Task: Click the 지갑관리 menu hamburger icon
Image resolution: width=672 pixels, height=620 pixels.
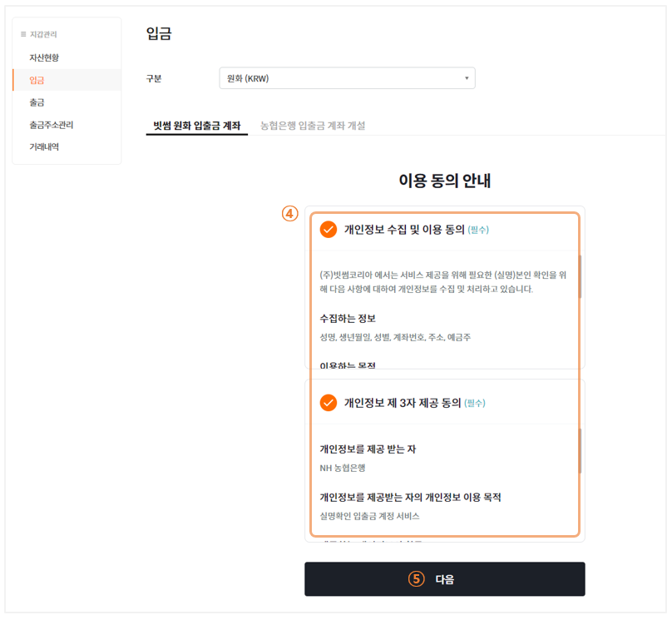Action: coord(23,34)
